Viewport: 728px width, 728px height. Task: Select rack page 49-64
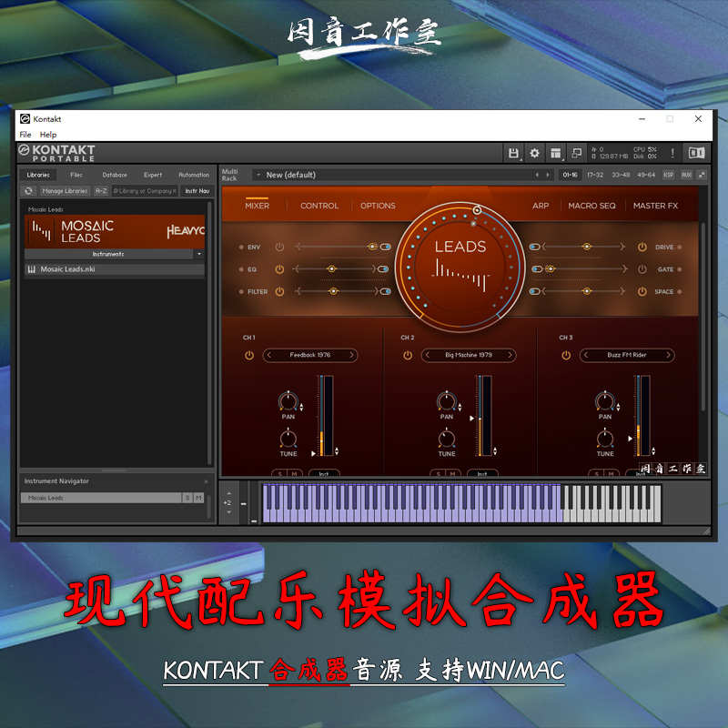click(646, 175)
